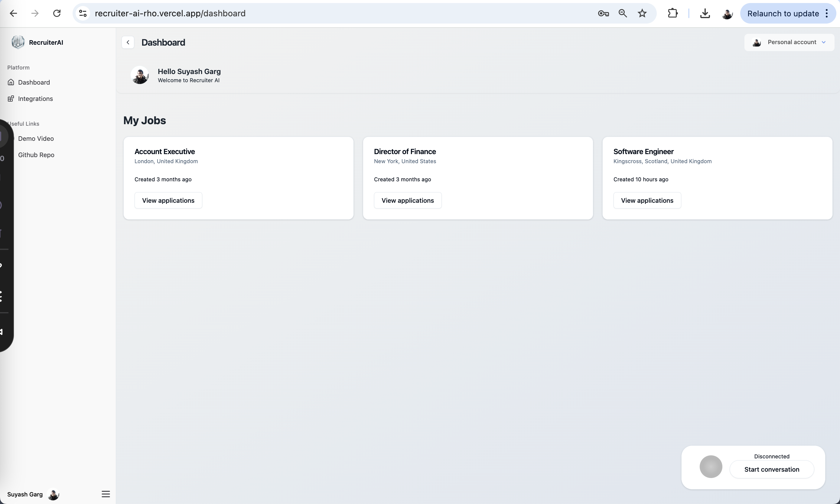The width and height of the screenshot is (840, 504).
Task: Open the Demo Video link
Action: (36, 139)
